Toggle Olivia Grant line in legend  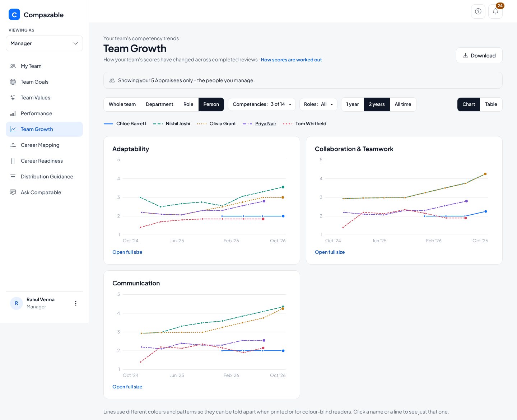pyautogui.click(x=216, y=123)
